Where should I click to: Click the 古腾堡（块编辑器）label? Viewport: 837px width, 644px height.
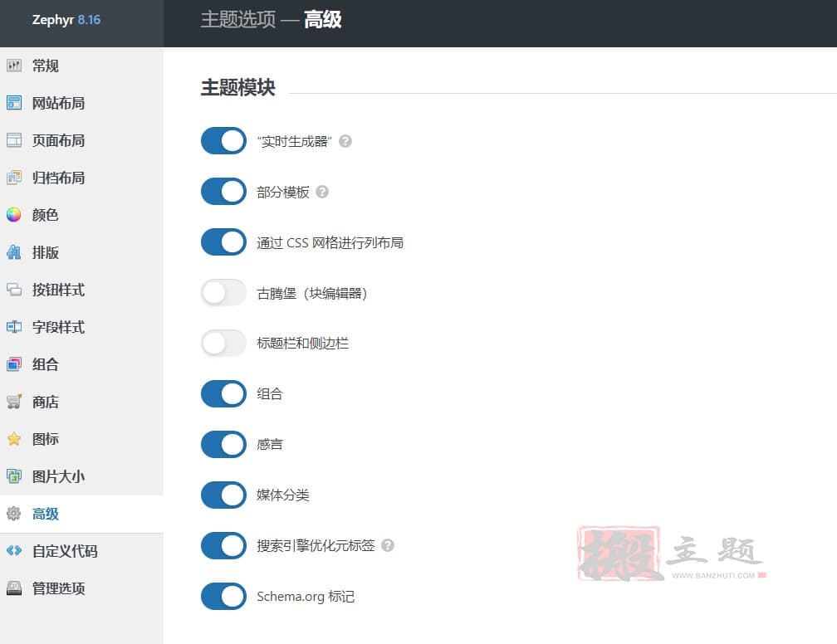click(311, 294)
